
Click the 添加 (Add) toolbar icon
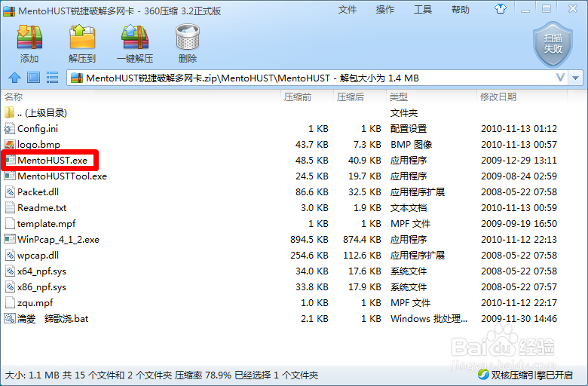pos(29,37)
